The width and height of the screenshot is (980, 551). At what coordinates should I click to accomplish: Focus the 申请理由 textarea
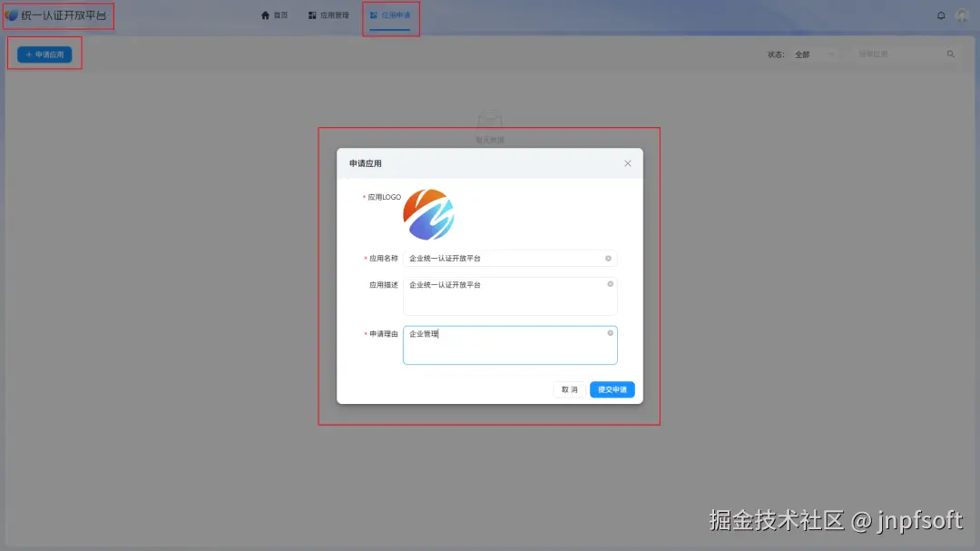[510, 345]
